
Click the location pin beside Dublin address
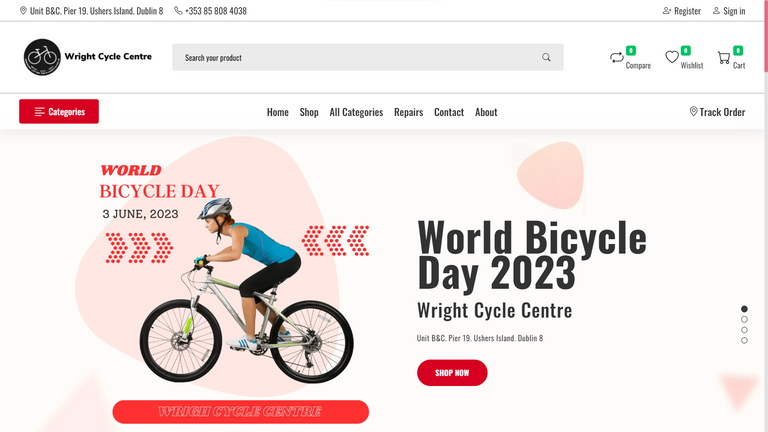point(23,10)
